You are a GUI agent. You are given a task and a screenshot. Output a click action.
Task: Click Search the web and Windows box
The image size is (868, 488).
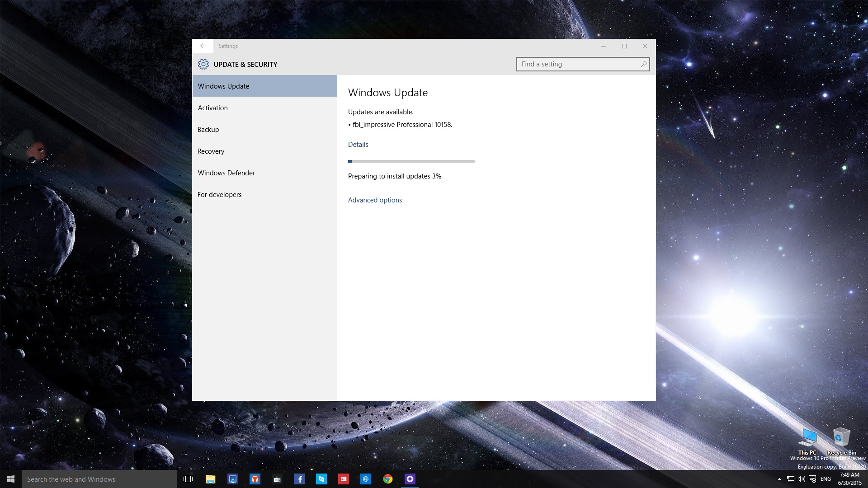pos(99,479)
